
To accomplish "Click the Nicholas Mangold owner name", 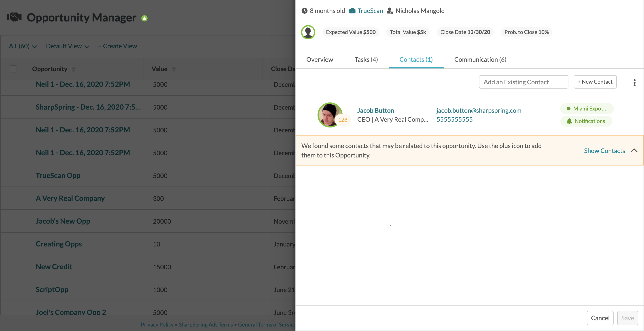I will (420, 11).
